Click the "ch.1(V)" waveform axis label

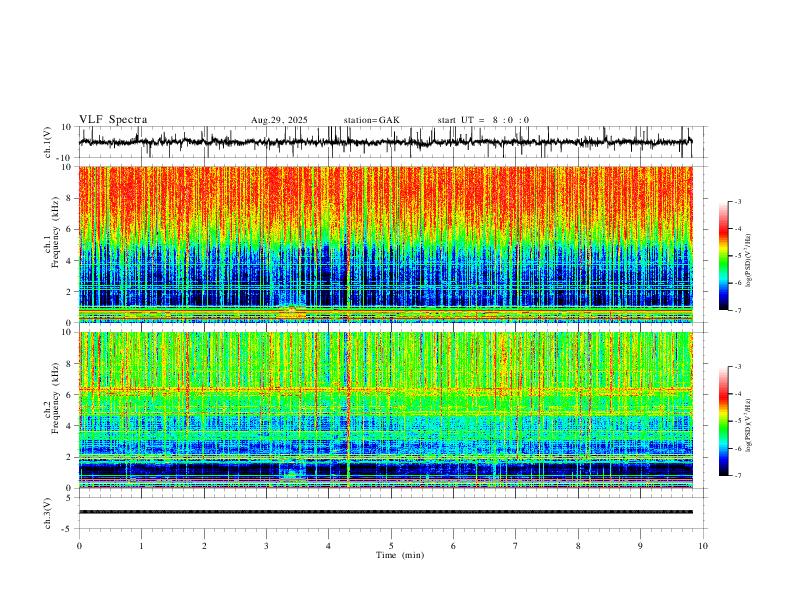(48, 142)
